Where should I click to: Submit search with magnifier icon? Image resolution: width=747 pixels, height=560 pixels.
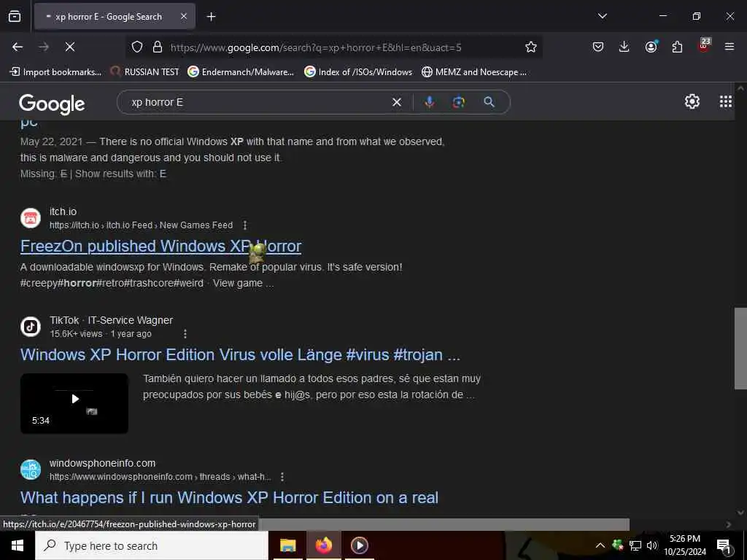coord(489,102)
